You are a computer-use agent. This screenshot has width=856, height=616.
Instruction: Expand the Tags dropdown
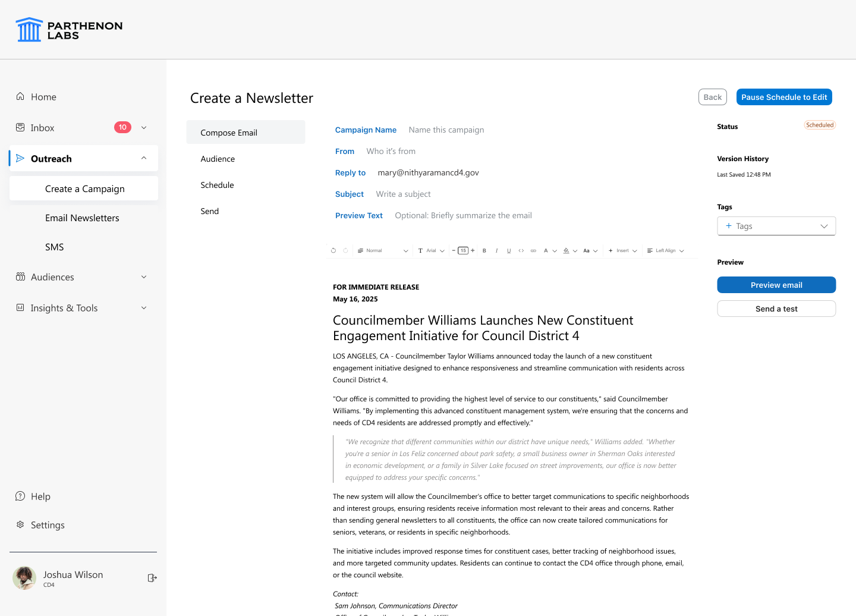tap(776, 226)
